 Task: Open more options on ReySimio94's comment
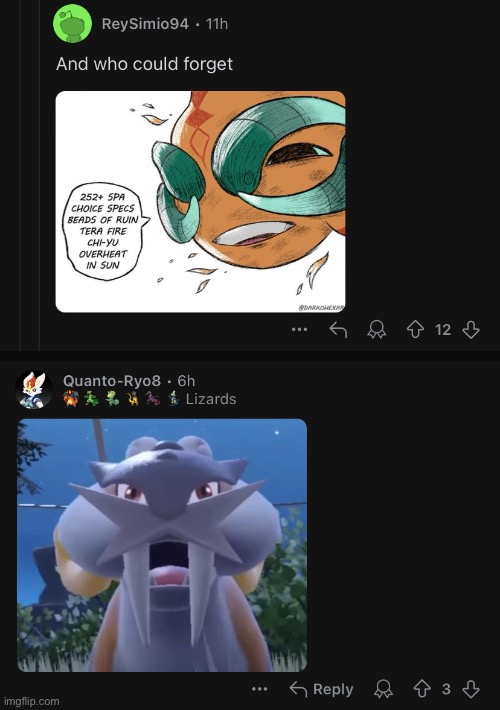[299, 330]
